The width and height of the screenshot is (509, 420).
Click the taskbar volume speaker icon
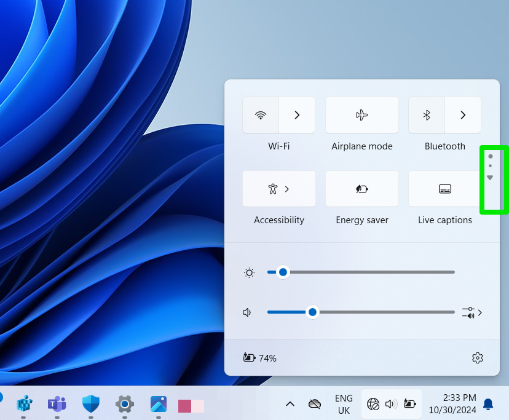391,404
